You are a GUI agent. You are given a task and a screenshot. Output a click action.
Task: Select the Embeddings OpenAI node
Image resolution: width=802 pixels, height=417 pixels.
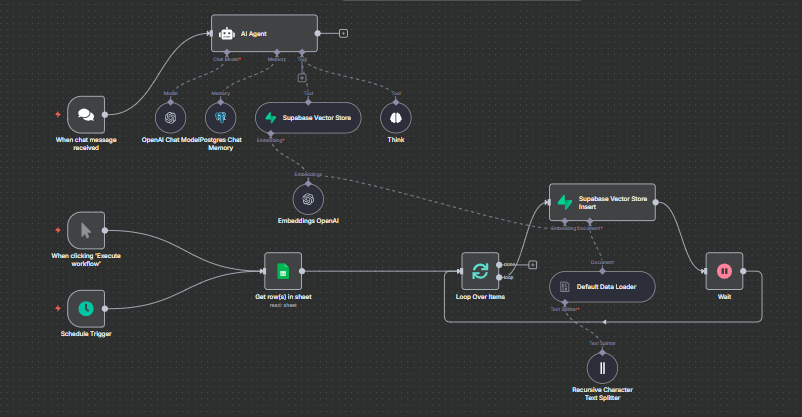click(308, 199)
